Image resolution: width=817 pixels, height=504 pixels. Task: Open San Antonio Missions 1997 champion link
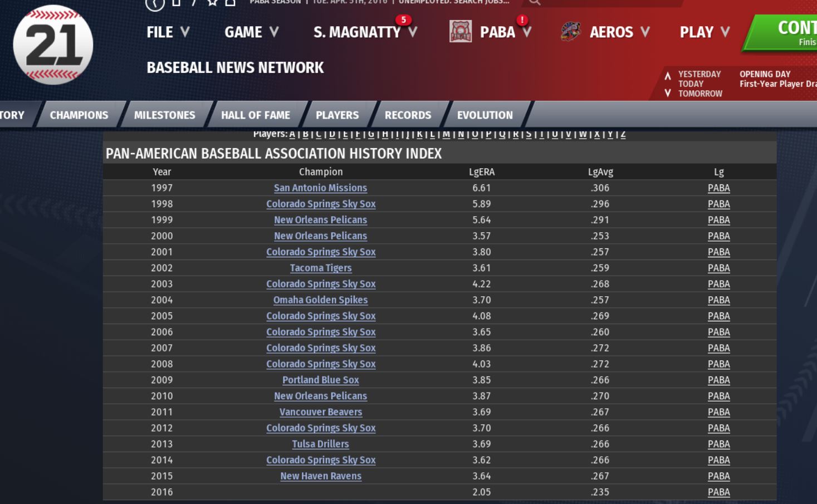point(320,188)
